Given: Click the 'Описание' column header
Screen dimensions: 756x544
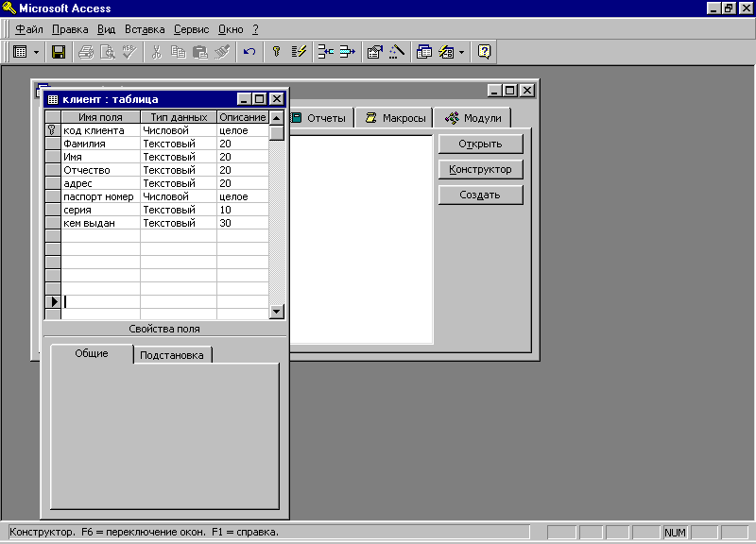Looking at the screenshot, I should [x=243, y=117].
